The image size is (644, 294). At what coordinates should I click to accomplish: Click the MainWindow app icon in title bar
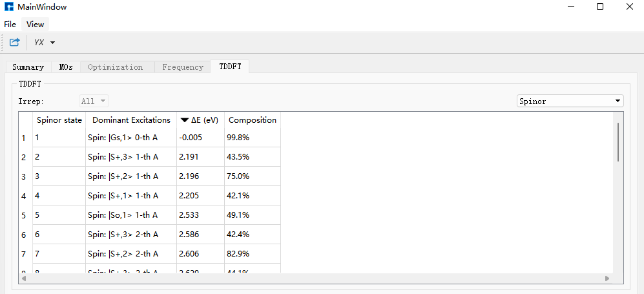[8, 6]
